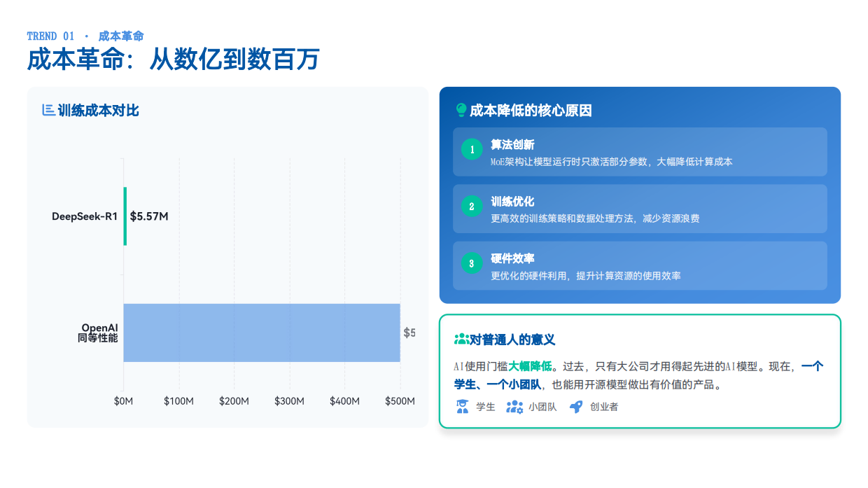Click the lightbulb icon in 成本降低的核心原因 header
This screenshot has width=868, height=488.
pyautogui.click(x=460, y=110)
